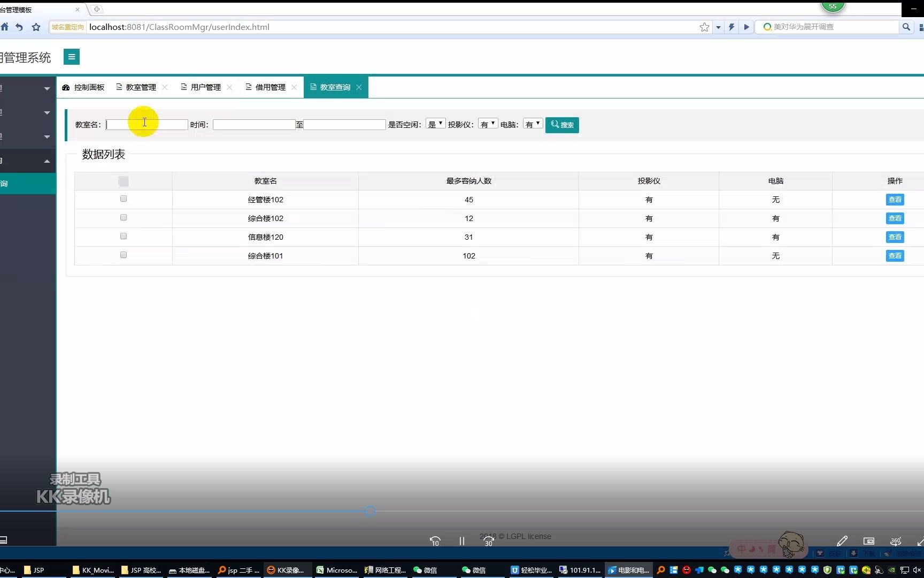The width and height of the screenshot is (924, 578).
Task: Check the box for 经管楼102 row
Action: point(124,199)
